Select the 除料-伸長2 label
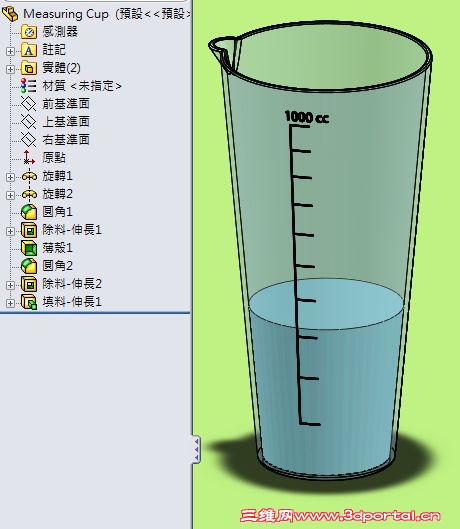This screenshot has height=529, width=460. click(x=72, y=284)
